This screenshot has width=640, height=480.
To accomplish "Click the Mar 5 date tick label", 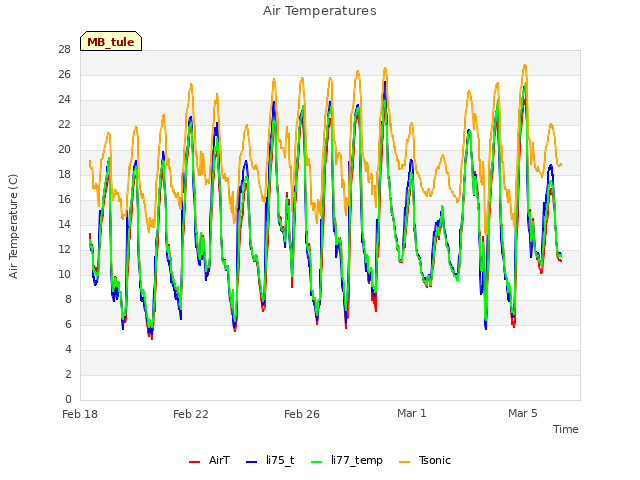I will [x=523, y=413].
